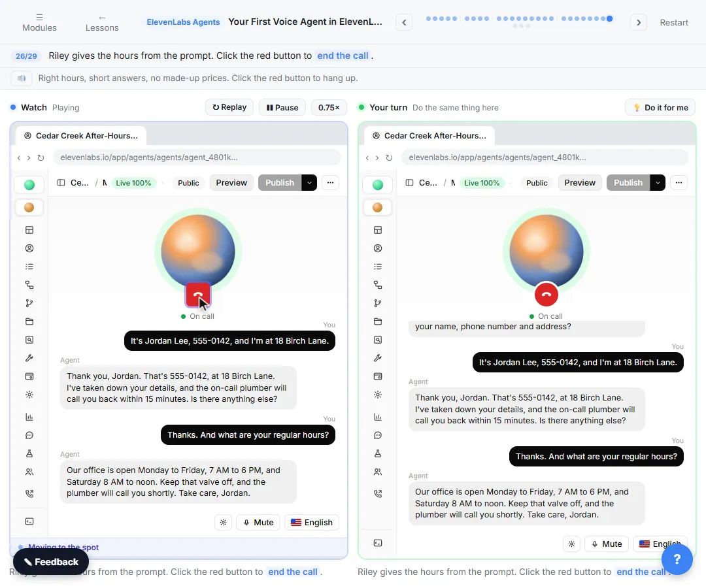Go to next lesson step arrow
The image size is (706, 588).
click(x=639, y=22)
